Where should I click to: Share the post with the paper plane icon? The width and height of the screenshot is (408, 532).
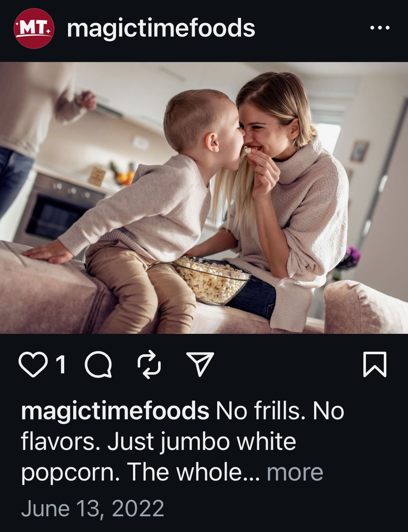pos(200,365)
